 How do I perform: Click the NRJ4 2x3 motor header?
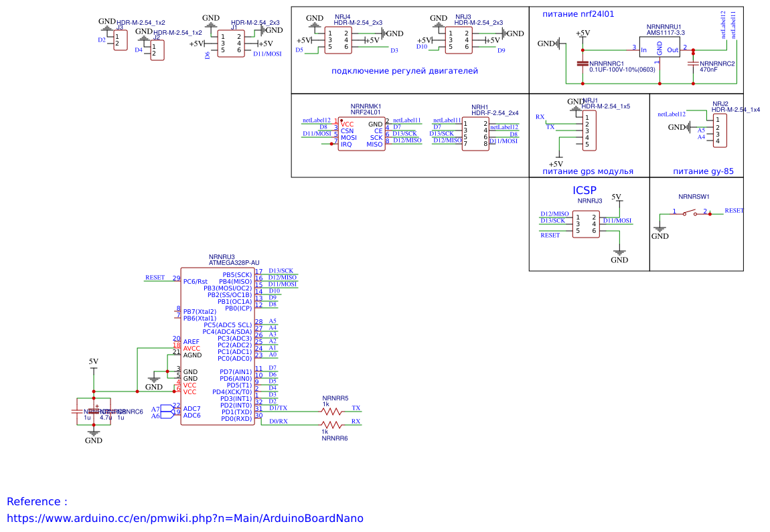337,40
